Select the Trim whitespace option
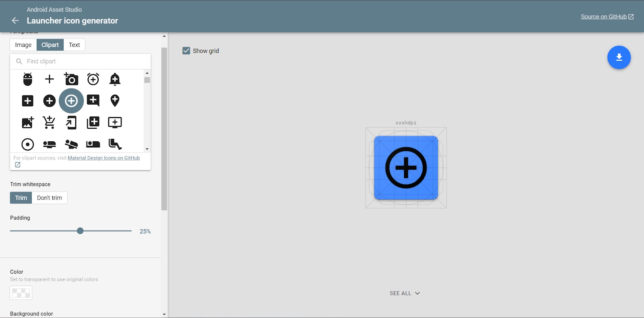This screenshot has width=644, height=318. click(21, 198)
